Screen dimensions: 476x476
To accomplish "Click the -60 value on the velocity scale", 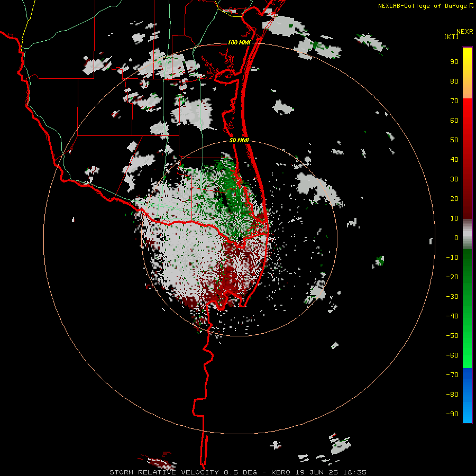I will [452, 355].
